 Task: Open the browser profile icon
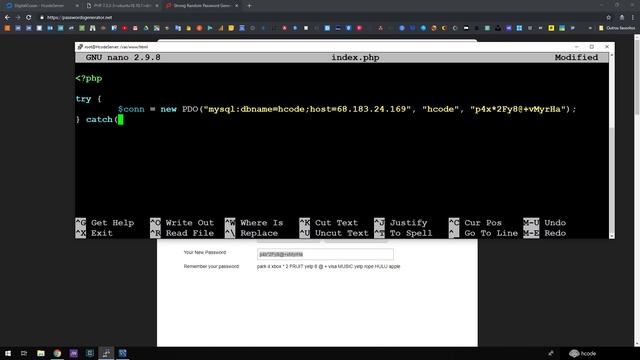point(622,18)
